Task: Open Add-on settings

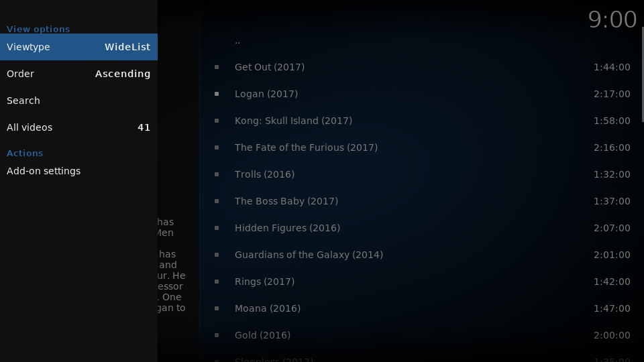Action: point(78,171)
